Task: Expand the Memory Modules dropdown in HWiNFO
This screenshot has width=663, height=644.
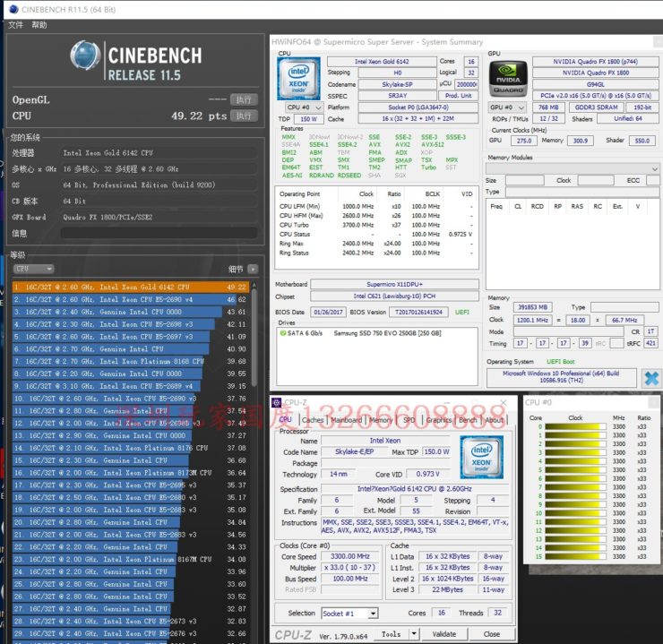Action: (573, 168)
